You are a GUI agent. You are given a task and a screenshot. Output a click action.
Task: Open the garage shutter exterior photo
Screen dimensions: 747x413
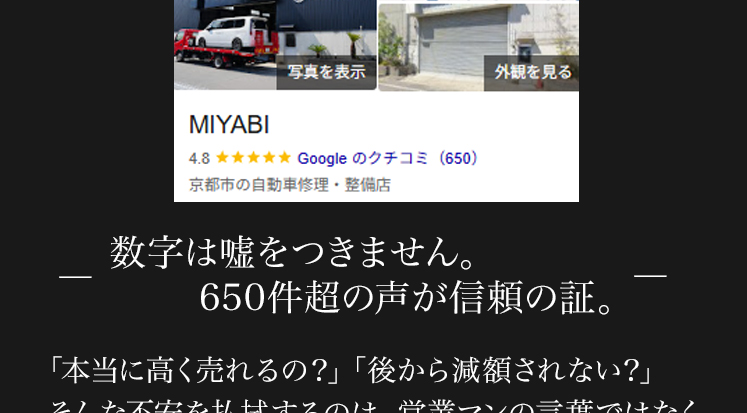478,47
